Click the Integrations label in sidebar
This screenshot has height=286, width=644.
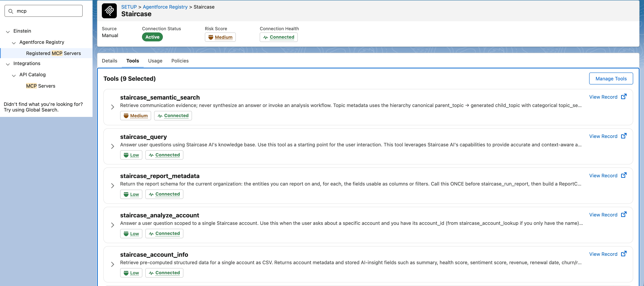[27, 63]
